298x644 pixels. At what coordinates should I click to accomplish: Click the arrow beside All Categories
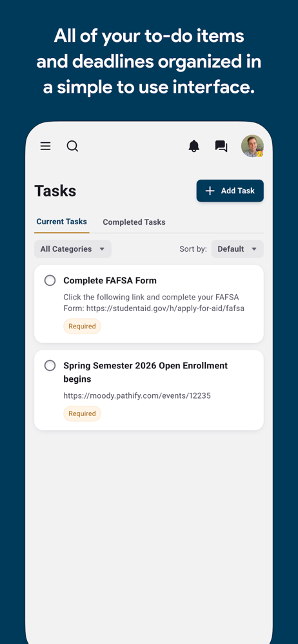click(x=102, y=249)
